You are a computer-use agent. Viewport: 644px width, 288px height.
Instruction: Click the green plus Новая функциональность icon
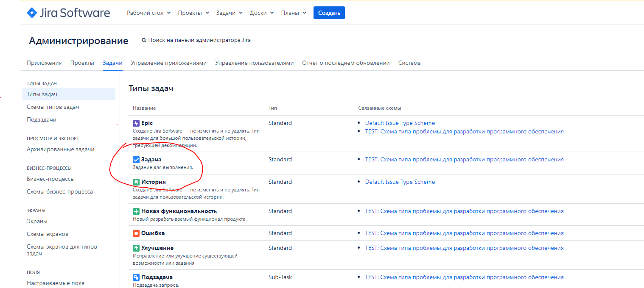coord(136,211)
